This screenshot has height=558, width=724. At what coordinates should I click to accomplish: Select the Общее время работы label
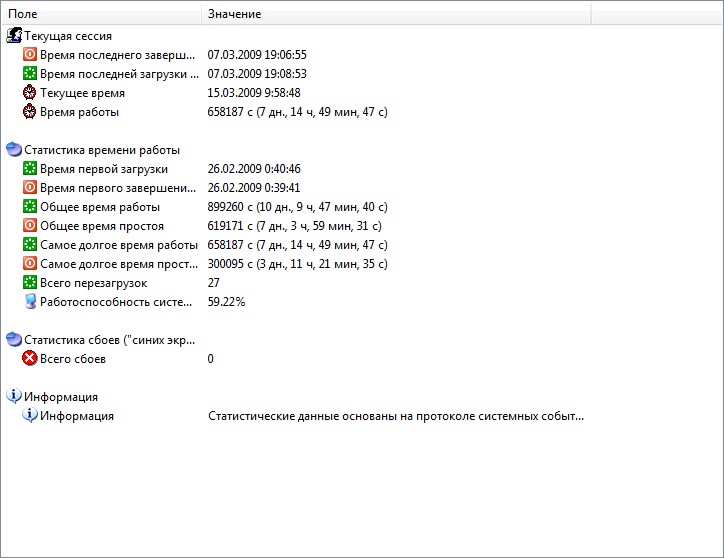100,207
